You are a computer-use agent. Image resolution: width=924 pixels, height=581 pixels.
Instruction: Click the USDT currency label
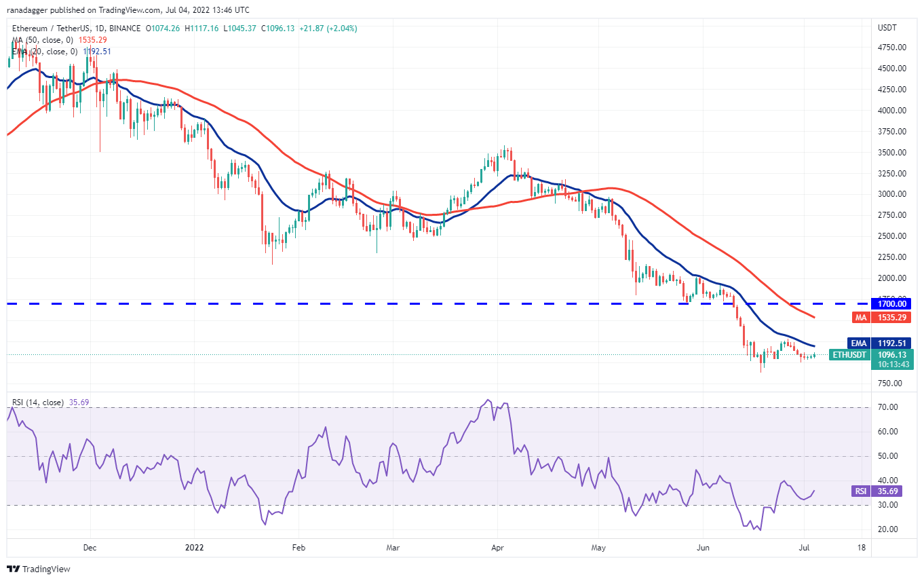pyautogui.click(x=887, y=28)
